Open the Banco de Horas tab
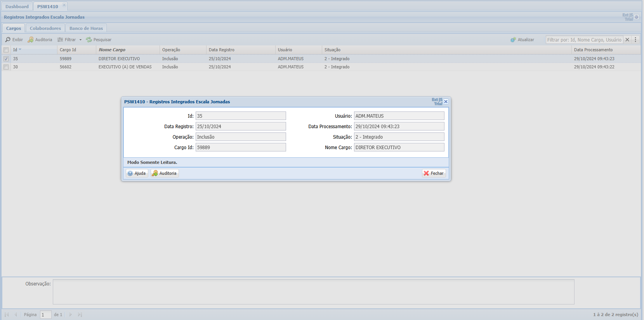Image resolution: width=644 pixels, height=320 pixels. click(86, 28)
